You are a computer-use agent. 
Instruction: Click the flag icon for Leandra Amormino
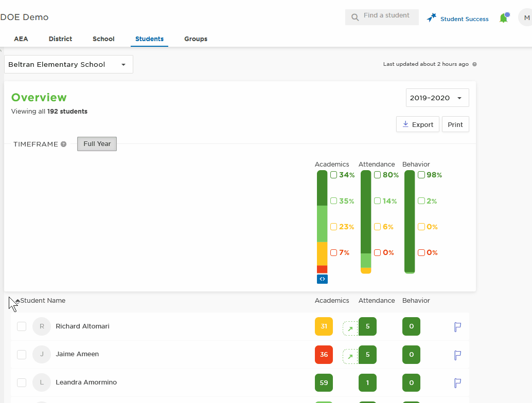[x=457, y=383]
